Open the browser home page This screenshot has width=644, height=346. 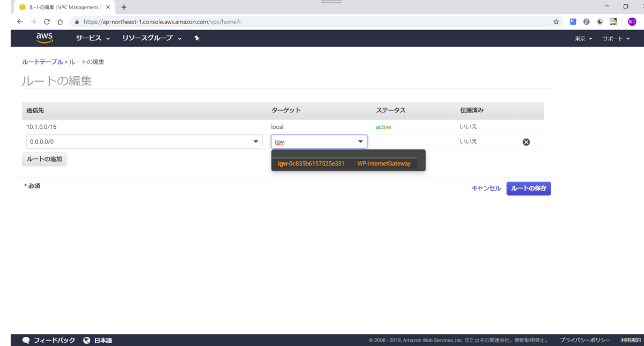pyautogui.click(x=60, y=22)
